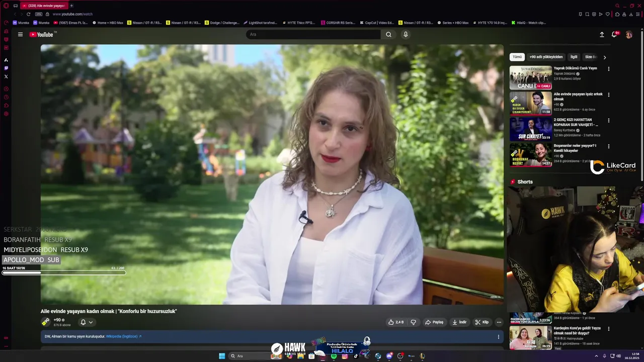
Task: Open options for Boşananlar neler yaşıyor video
Action: point(608,146)
